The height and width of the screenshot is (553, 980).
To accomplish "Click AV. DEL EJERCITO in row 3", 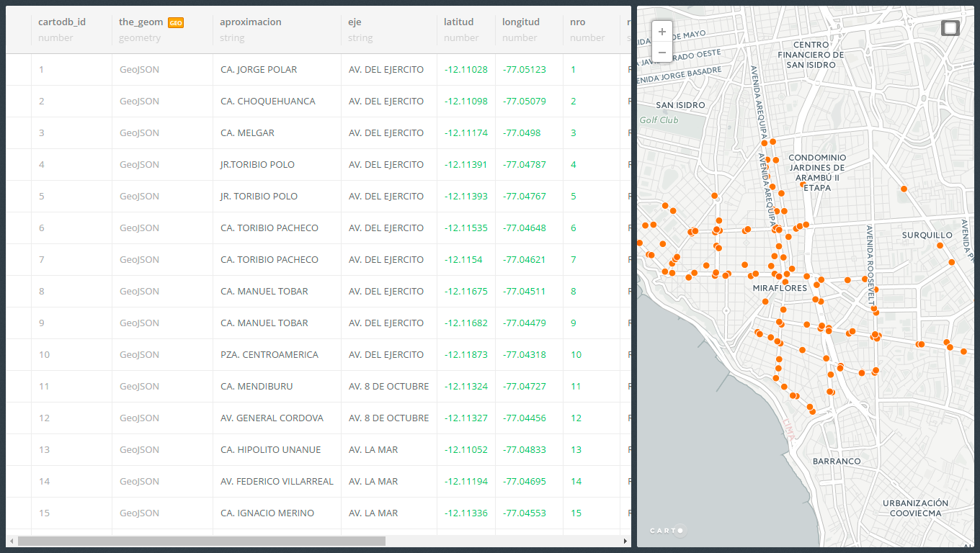I will click(386, 133).
